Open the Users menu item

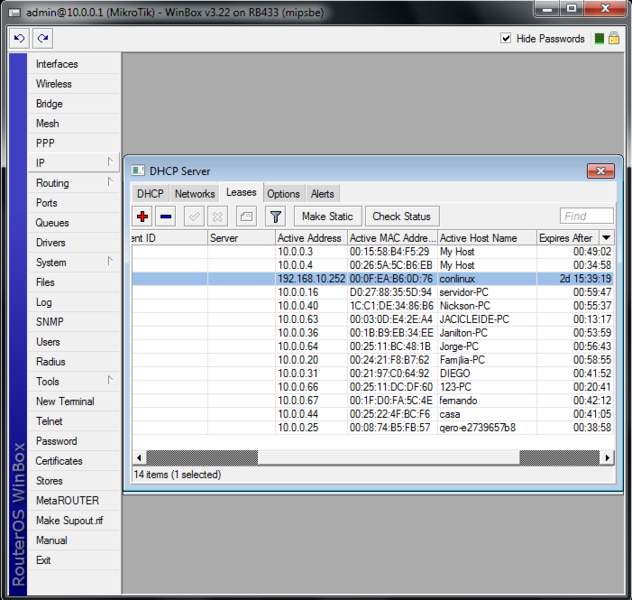coord(74,341)
